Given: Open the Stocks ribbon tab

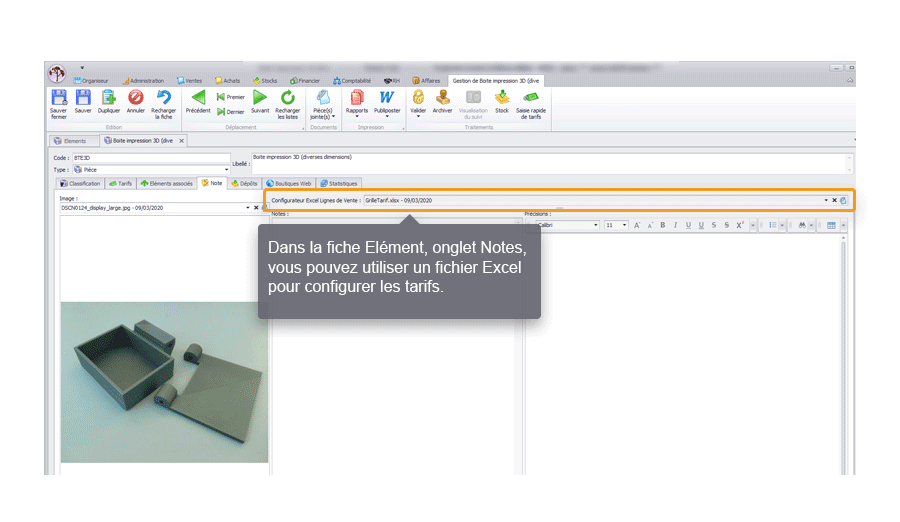Looking at the screenshot, I should (265, 81).
